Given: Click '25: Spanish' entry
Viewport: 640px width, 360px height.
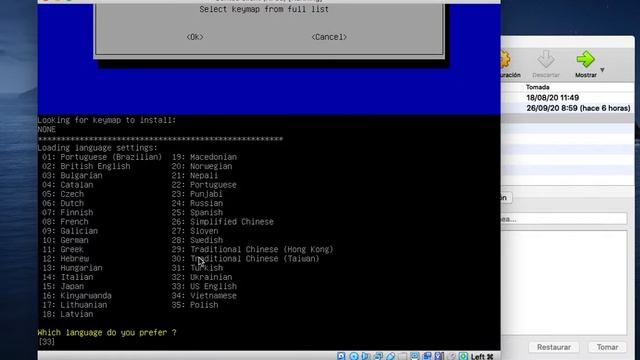Looking at the screenshot, I should click(197, 212).
